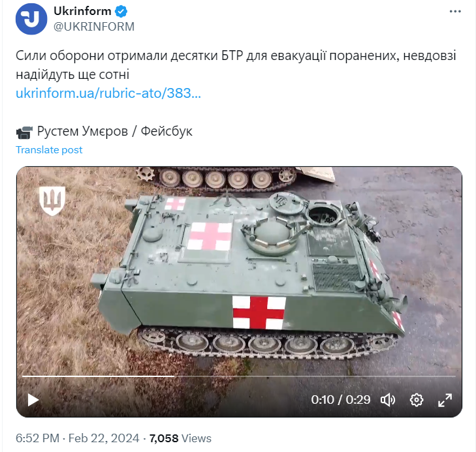Click the Translate post link

click(x=49, y=150)
